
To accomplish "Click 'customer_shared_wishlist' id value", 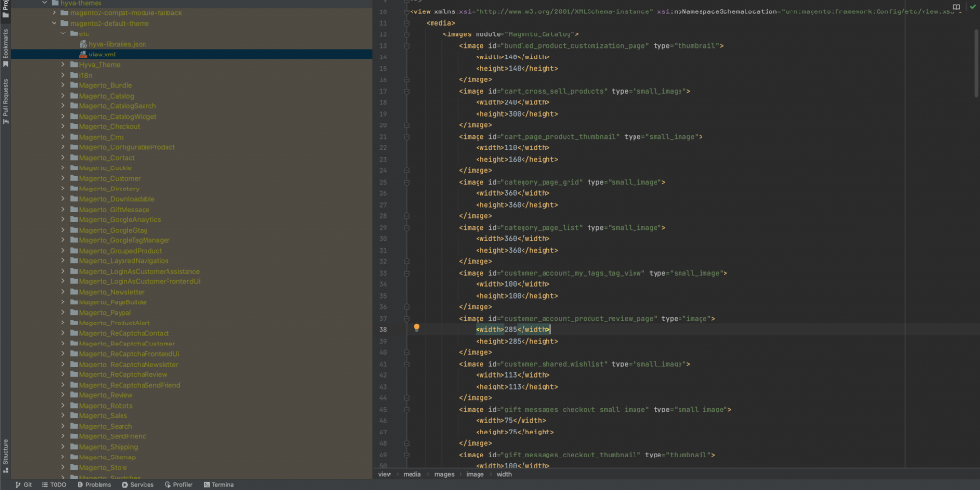I will [554, 364].
